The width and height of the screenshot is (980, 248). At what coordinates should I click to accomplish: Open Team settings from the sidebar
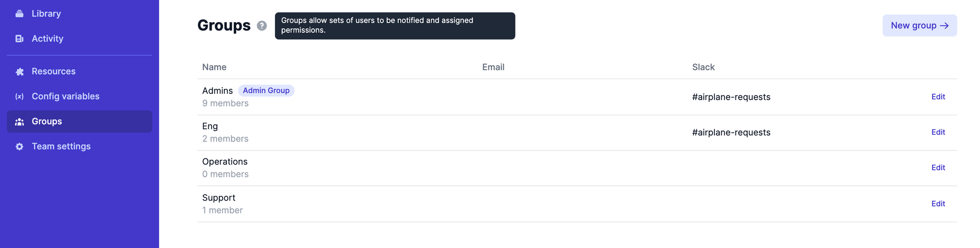pyautogui.click(x=79, y=147)
